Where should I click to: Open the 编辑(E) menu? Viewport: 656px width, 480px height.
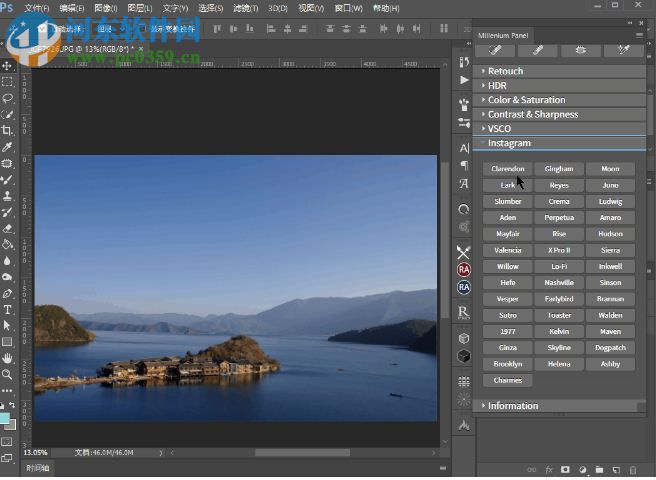72,8
